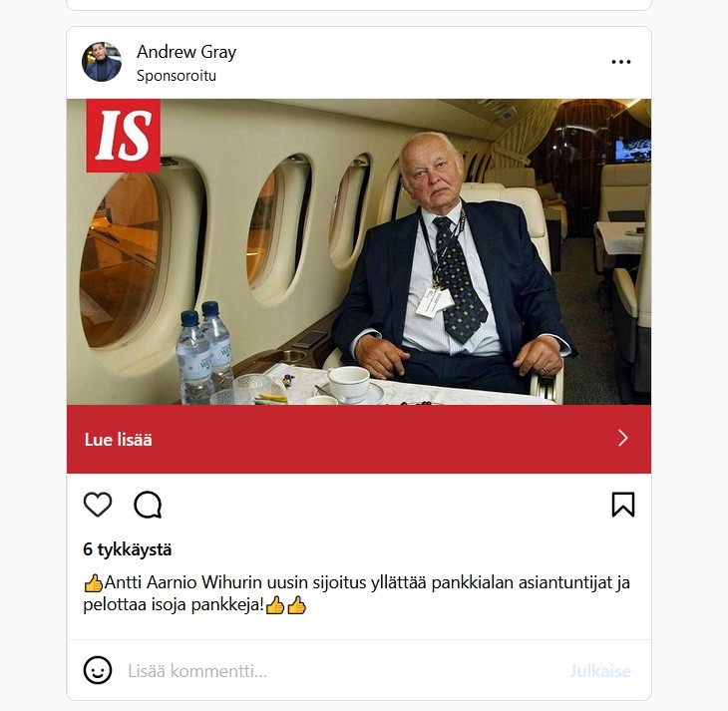Click the arrow chevron on the red banner
Image resolution: width=728 pixels, height=711 pixels.
point(623,438)
